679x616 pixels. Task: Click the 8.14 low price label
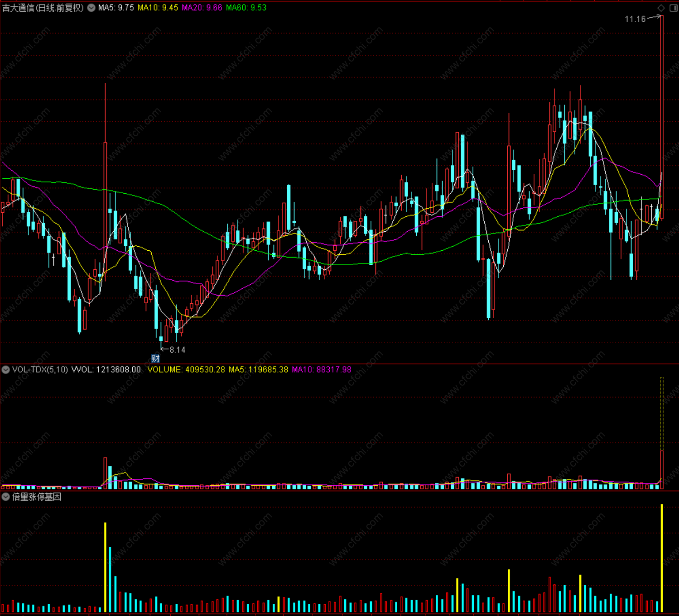point(177,350)
